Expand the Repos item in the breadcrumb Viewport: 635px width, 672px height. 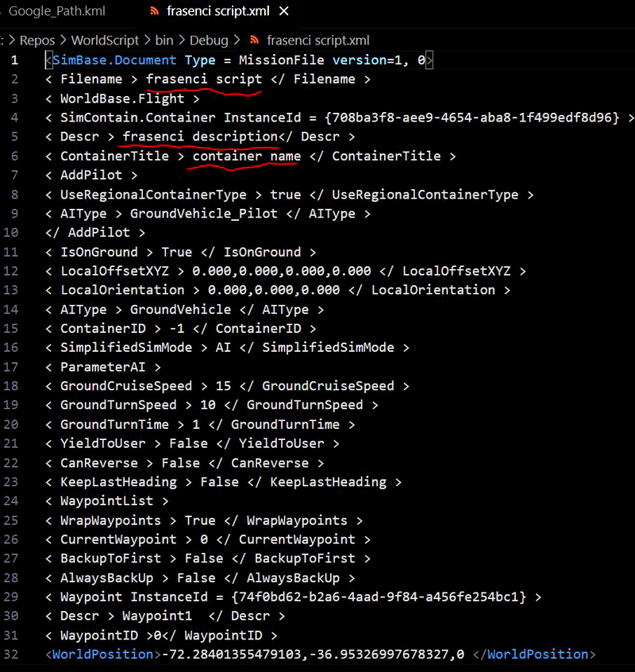tap(38, 40)
